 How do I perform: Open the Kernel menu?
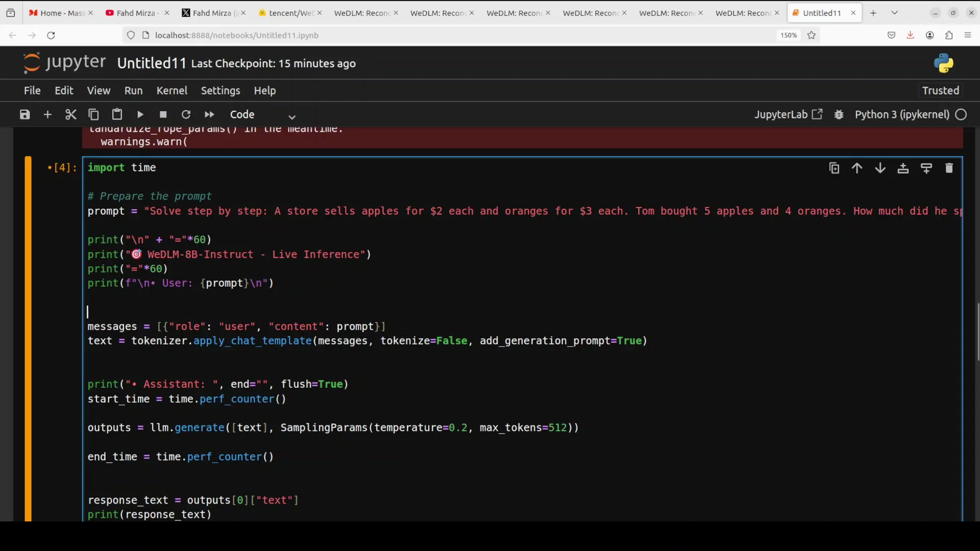pos(171,91)
